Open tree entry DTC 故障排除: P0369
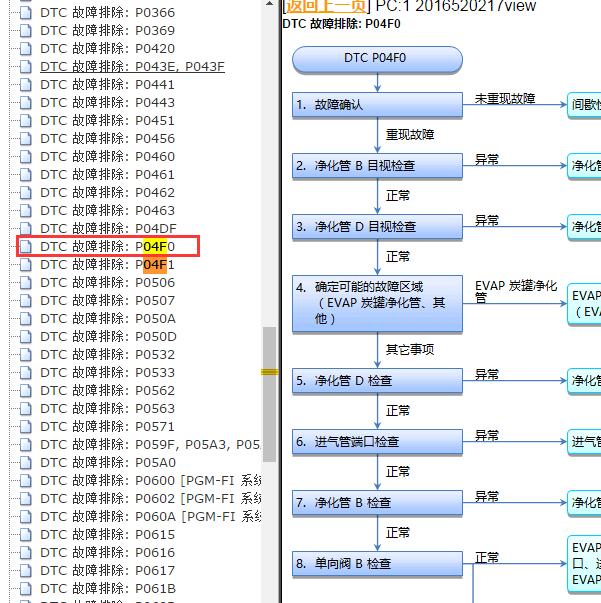Screen dimensions: 601x603 107,31
